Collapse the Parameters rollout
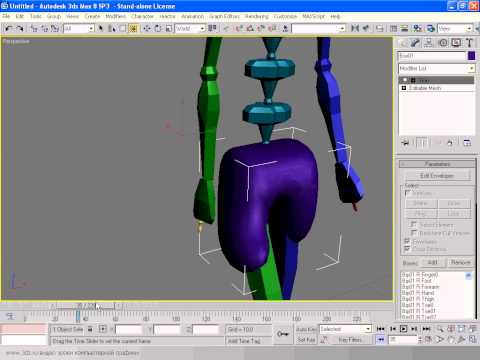 click(438, 164)
